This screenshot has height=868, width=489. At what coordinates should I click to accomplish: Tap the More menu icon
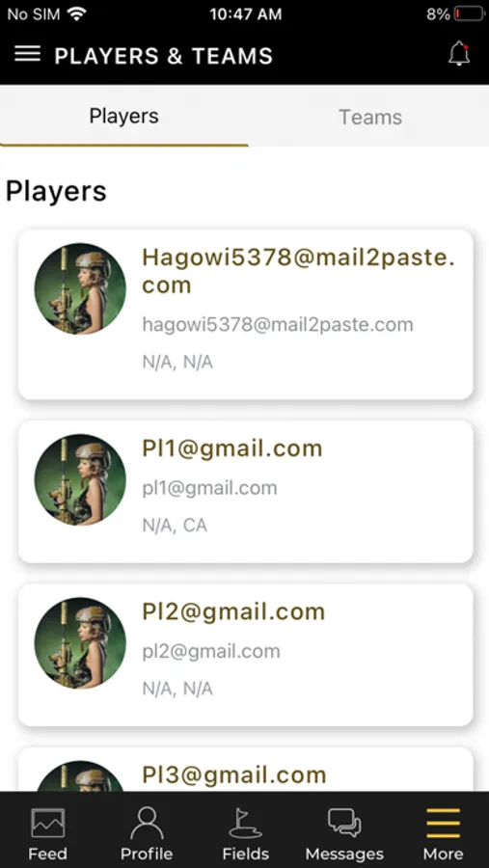[443, 824]
